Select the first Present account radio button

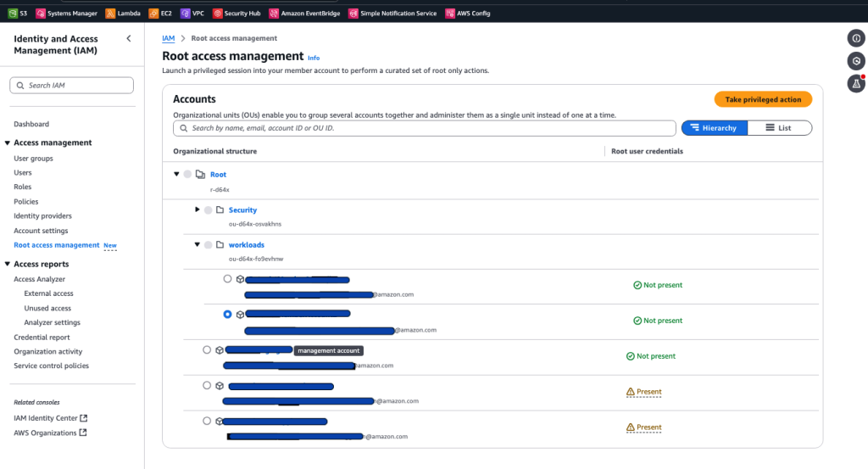[207, 385]
